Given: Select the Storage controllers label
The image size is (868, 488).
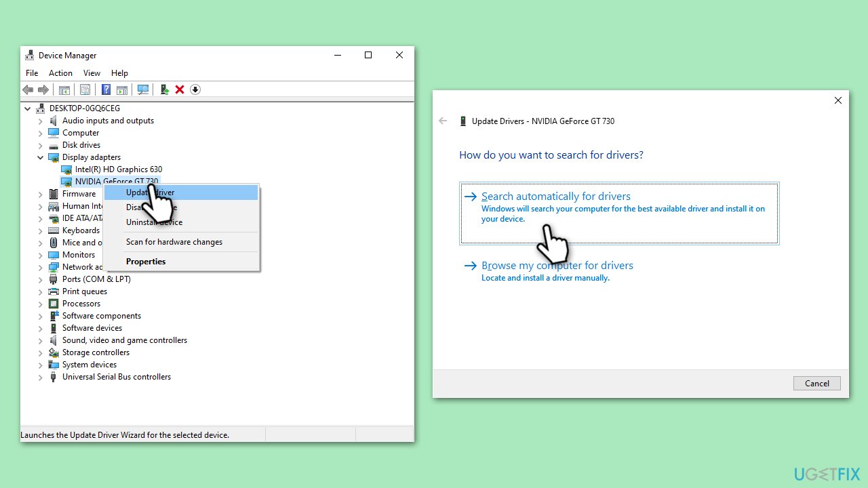Looking at the screenshot, I should (96, 352).
